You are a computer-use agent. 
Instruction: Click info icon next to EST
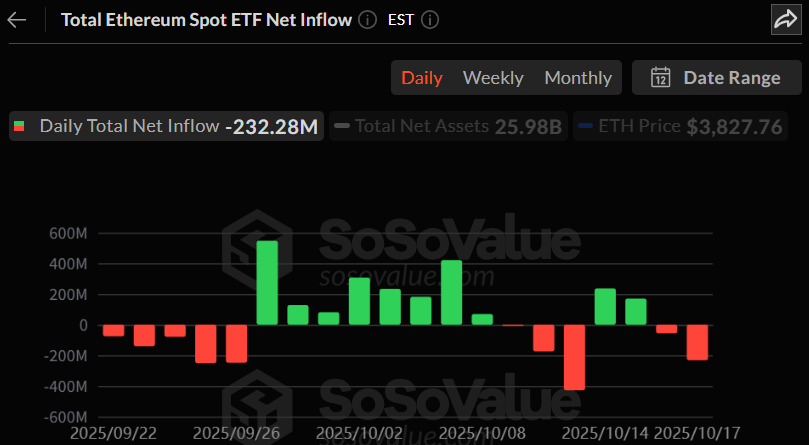click(x=430, y=20)
